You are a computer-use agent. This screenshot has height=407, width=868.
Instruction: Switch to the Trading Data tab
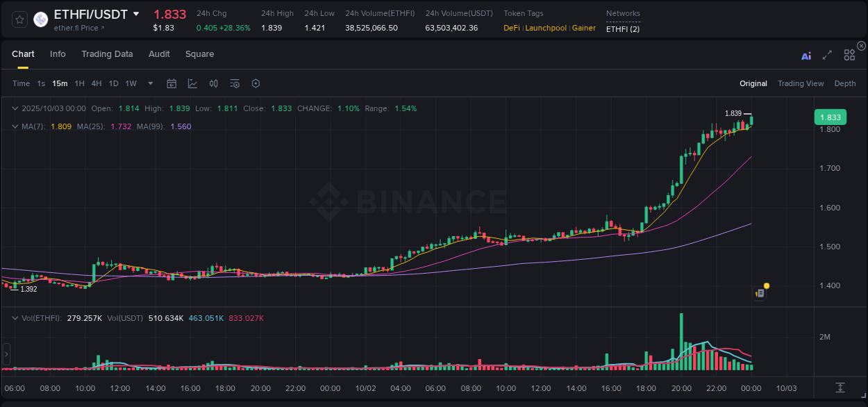click(107, 53)
